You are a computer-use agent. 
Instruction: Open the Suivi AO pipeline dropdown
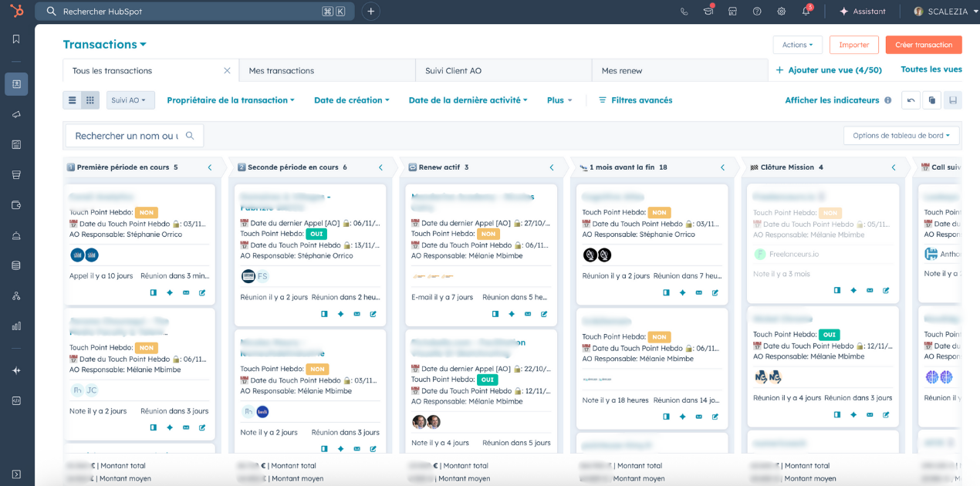(130, 100)
